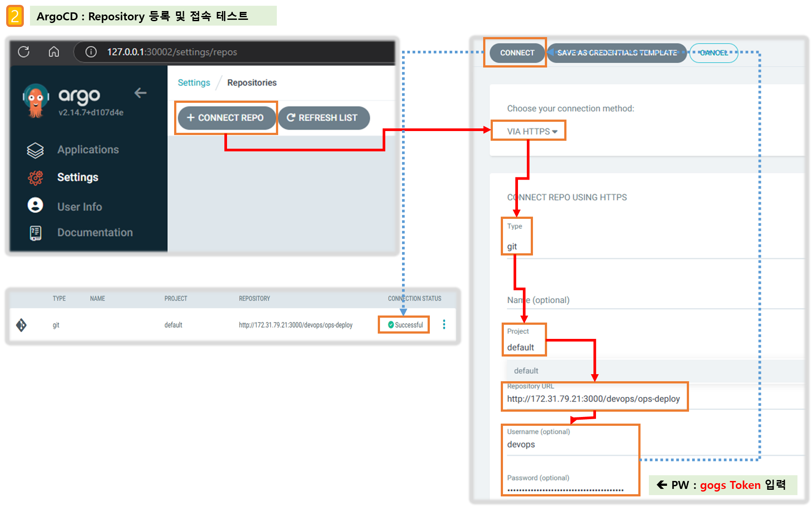
Task: Follow the Settings breadcrumb link
Action: (194, 83)
